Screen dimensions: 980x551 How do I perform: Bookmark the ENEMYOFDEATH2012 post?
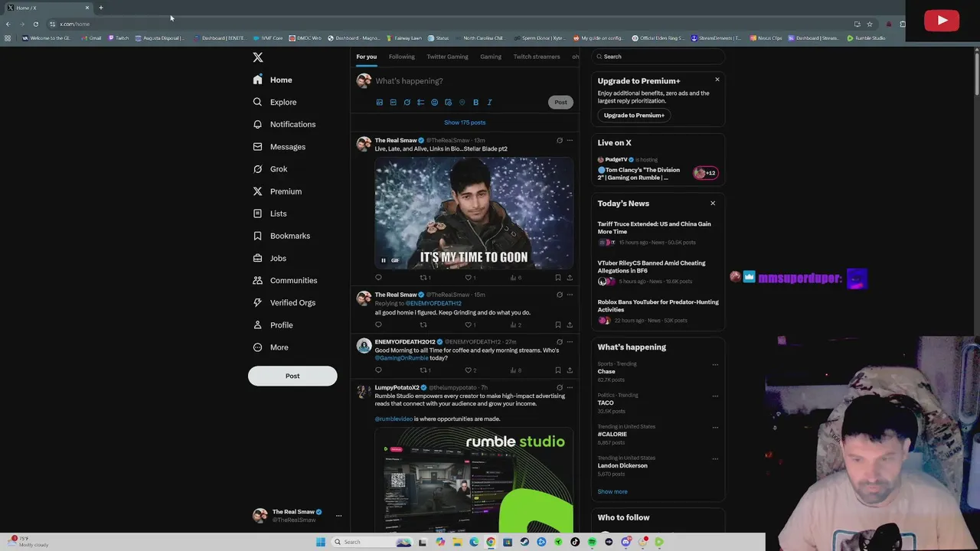(x=558, y=370)
